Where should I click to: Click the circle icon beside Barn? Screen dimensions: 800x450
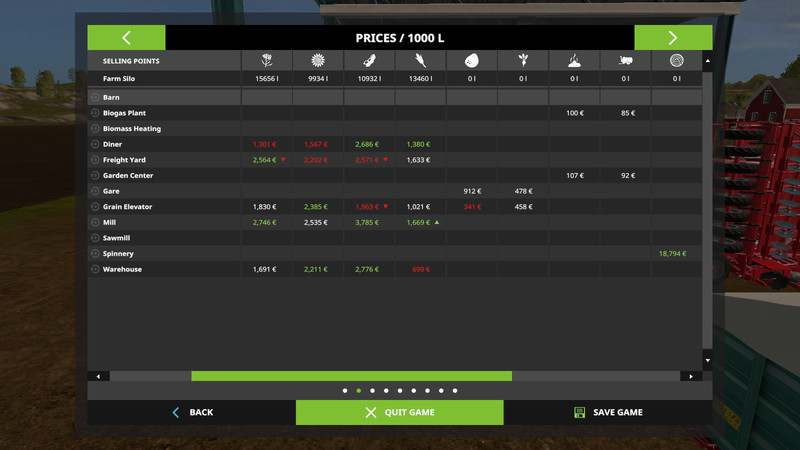point(95,98)
